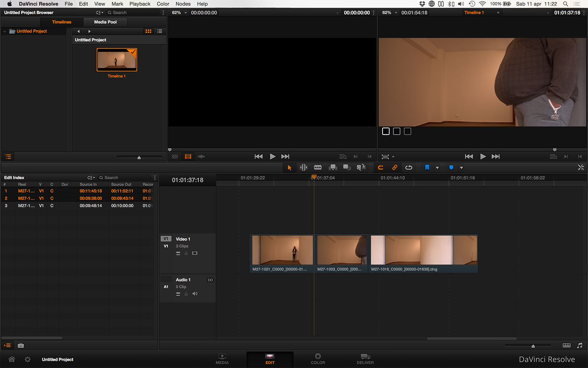Viewport: 588px width, 368px height.
Task: Toggle Video 1 track lock
Action: tap(186, 253)
